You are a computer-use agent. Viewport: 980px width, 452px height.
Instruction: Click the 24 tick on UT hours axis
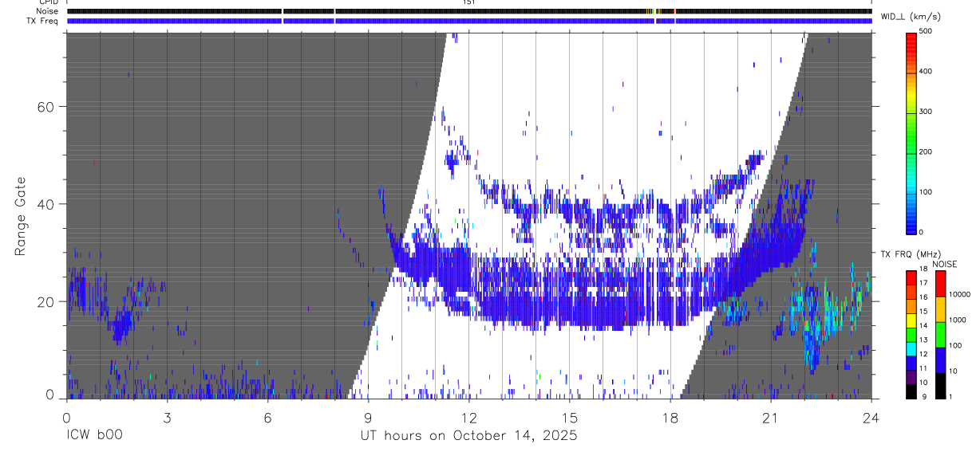(871, 417)
